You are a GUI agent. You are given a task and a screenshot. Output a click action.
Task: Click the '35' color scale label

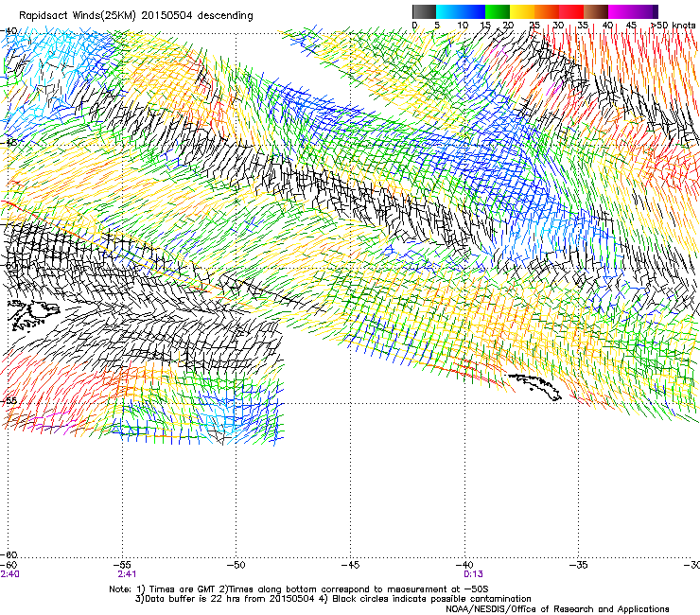(x=583, y=25)
